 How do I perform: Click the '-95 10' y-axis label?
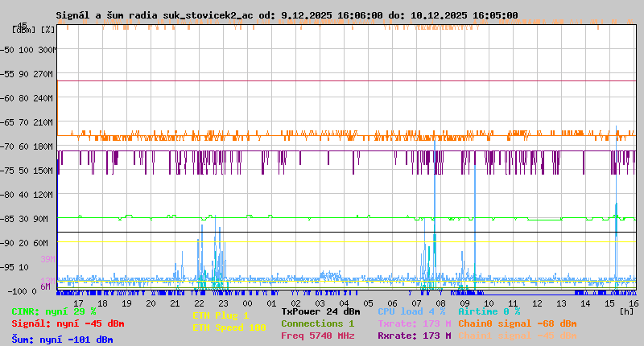pos(14,268)
